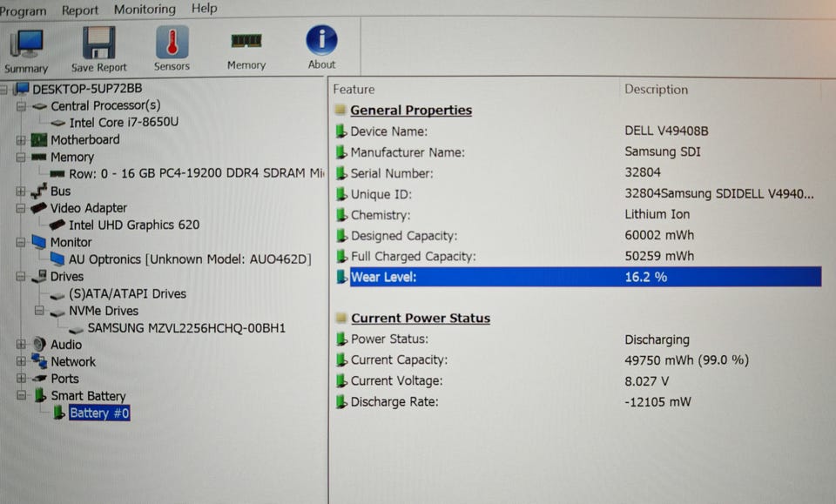Select the Chemistry row

(x=578, y=215)
